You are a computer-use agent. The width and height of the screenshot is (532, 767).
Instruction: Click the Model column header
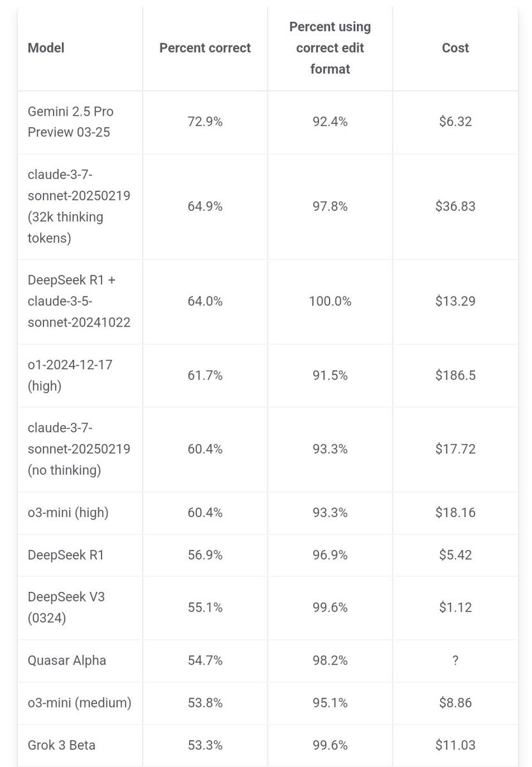click(46, 48)
